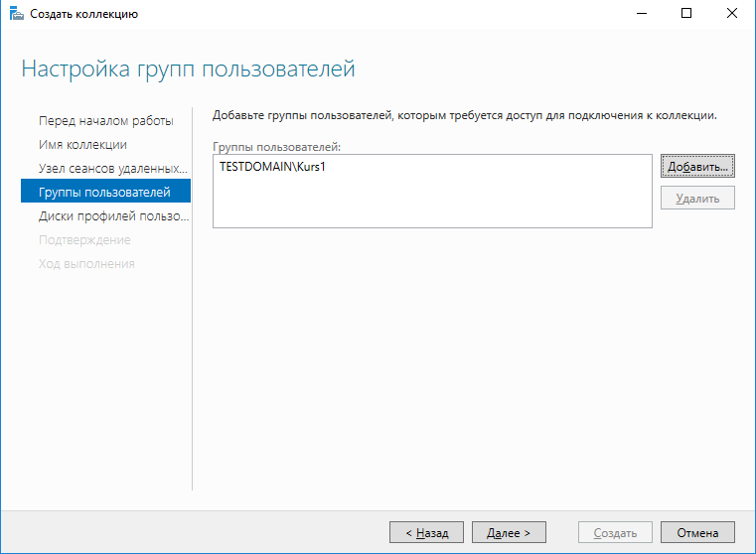Viewport: 756px width, 554px height.
Task: Proceed with the Далее > button
Action: (x=509, y=533)
